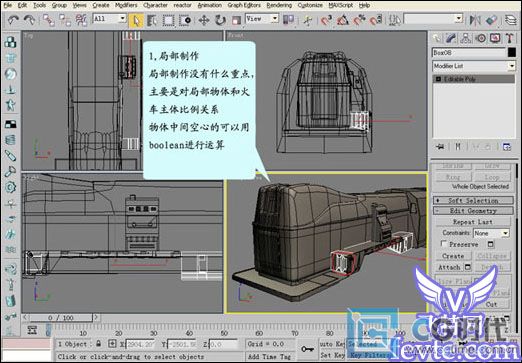Toggle the Editable Poly expand box

point(438,79)
